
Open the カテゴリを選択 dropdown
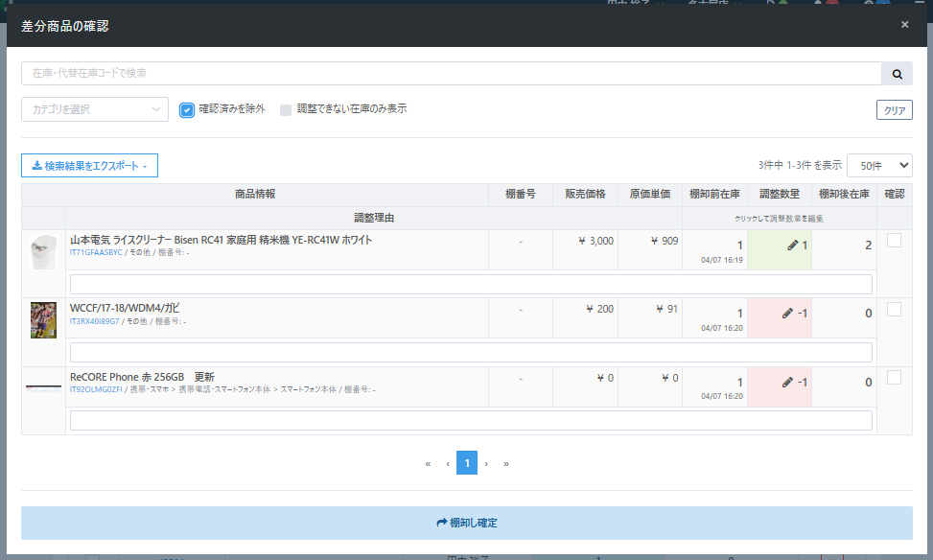(95, 109)
